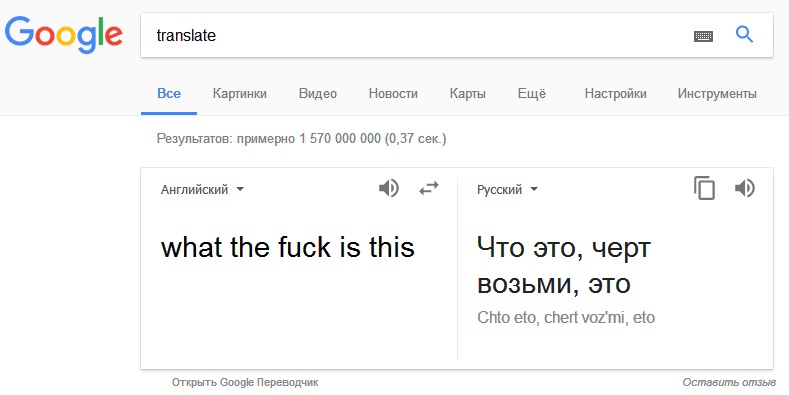The height and width of the screenshot is (395, 789).
Task: Copy the Russian translation
Action: pos(704,188)
